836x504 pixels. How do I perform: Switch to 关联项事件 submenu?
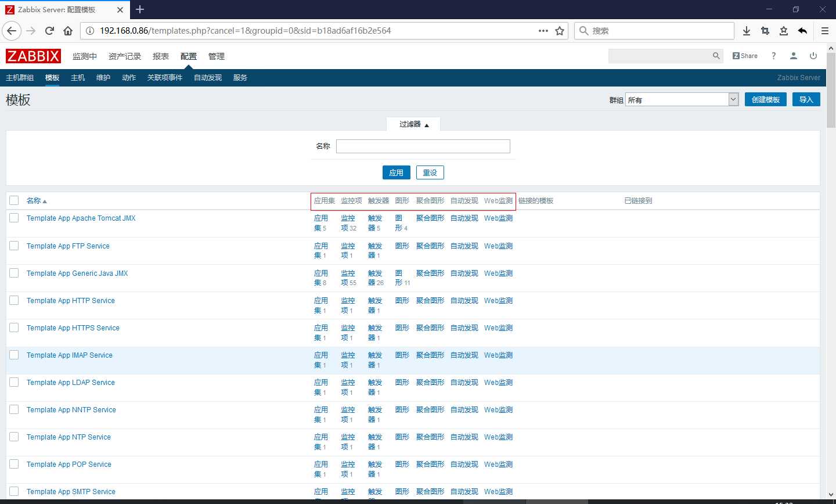(165, 78)
